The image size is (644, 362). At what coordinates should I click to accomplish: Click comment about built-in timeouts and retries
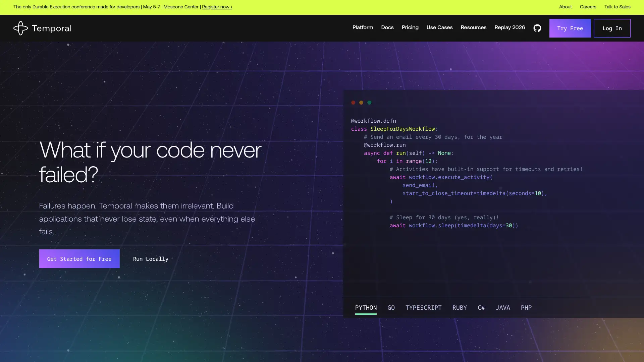click(486, 169)
